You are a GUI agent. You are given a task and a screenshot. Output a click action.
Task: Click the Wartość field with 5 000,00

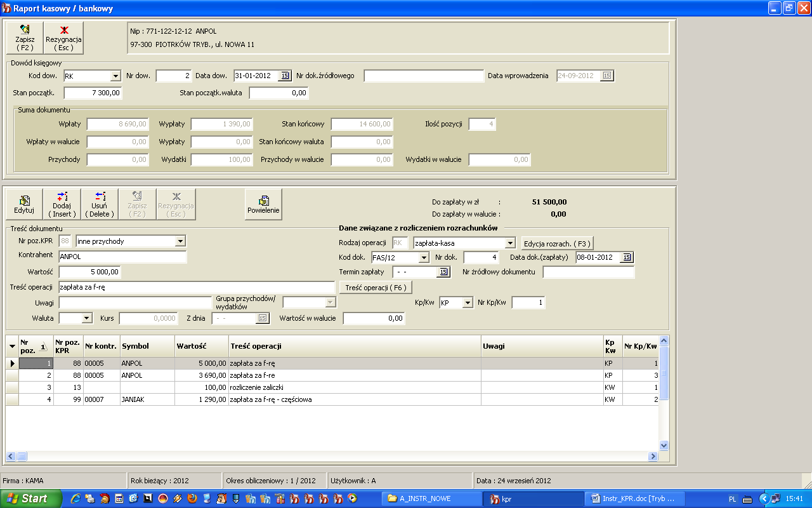point(89,272)
